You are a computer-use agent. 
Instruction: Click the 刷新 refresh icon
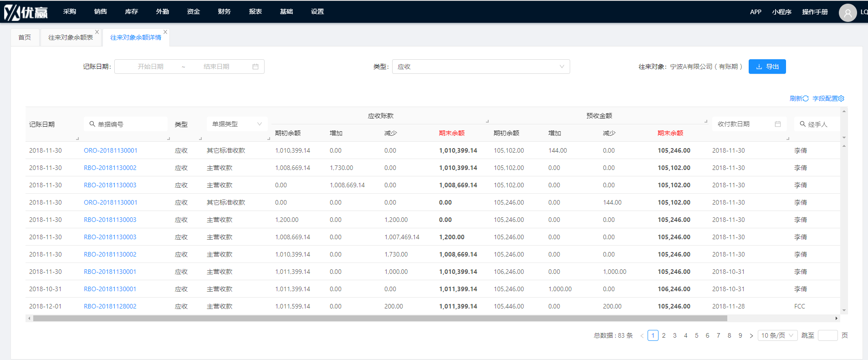806,98
